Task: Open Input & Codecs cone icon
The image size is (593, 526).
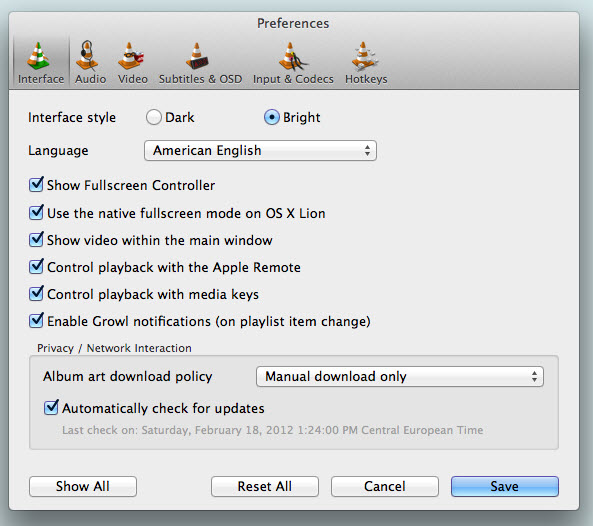Action: click(x=293, y=56)
